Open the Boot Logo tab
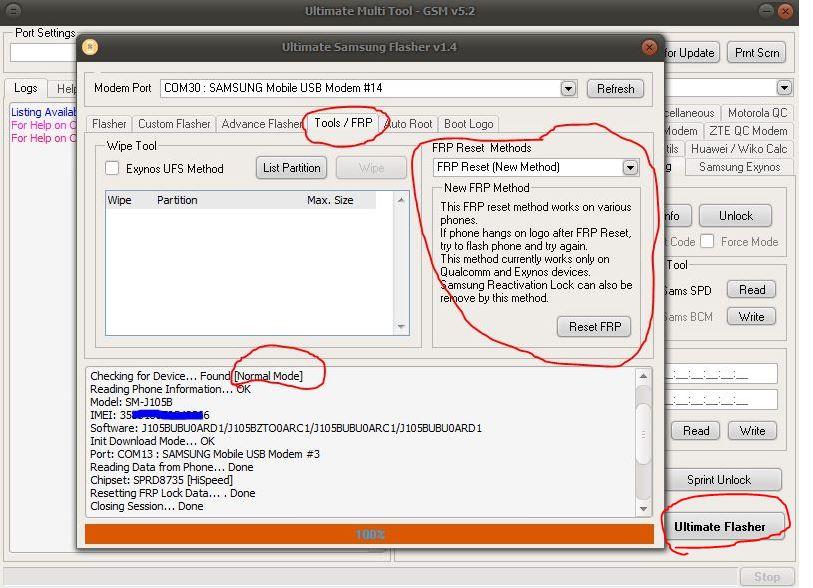813x588 pixels. click(469, 124)
